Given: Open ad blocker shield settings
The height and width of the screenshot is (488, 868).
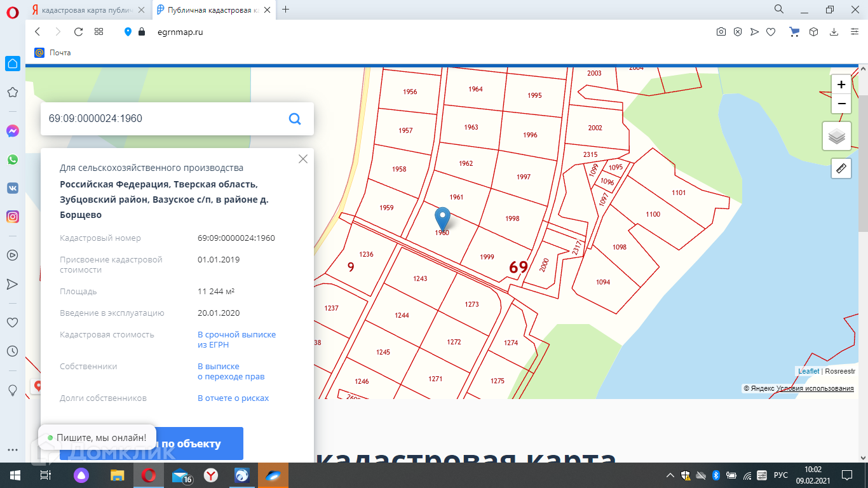Looking at the screenshot, I should [738, 32].
